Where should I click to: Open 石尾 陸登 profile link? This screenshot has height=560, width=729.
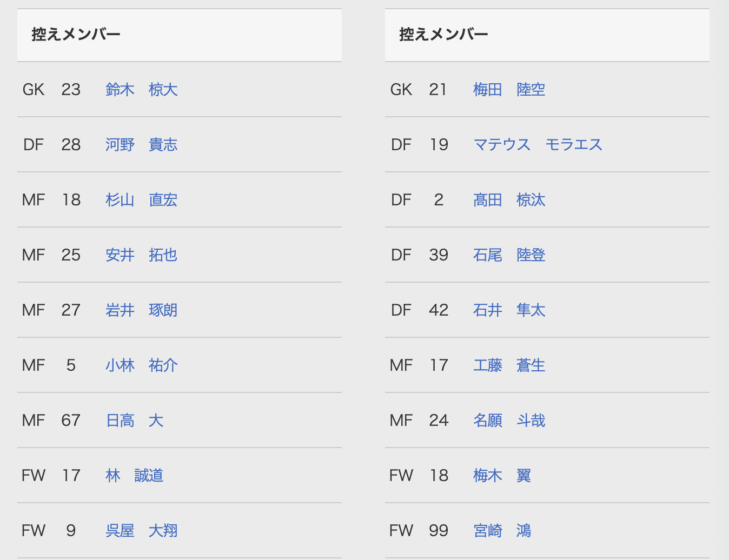pos(509,255)
